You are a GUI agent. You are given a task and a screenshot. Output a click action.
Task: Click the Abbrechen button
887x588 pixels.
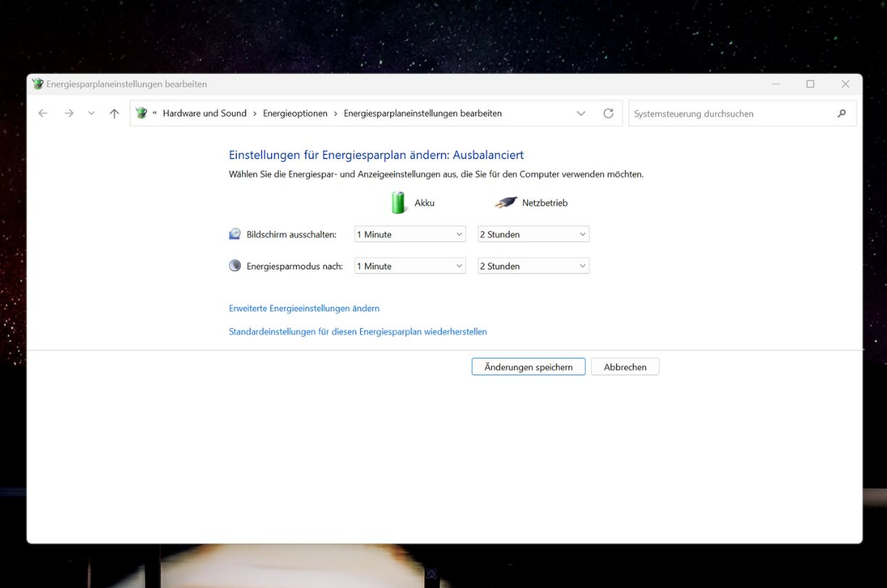[625, 367]
